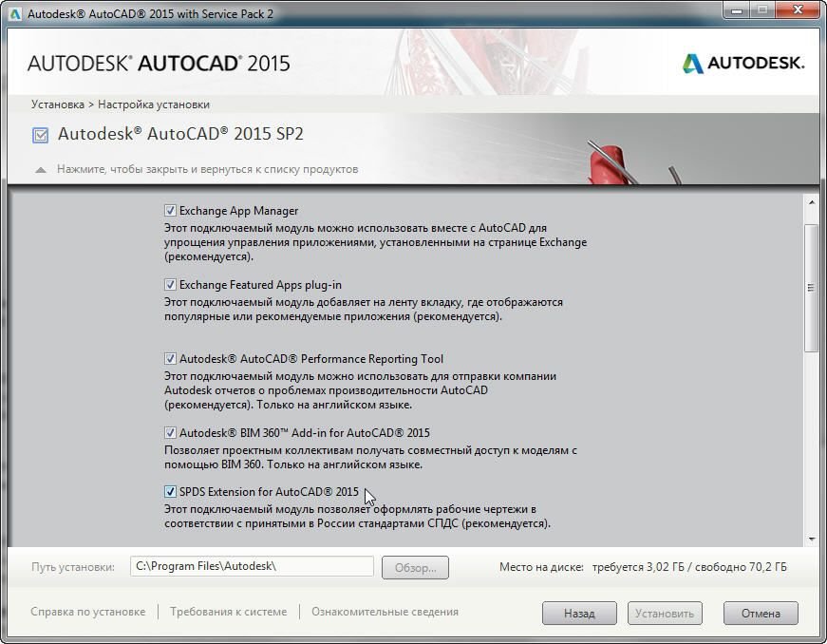Collapse the panel with the triangle arrow
The image size is (827, 644).
point(41,170)
